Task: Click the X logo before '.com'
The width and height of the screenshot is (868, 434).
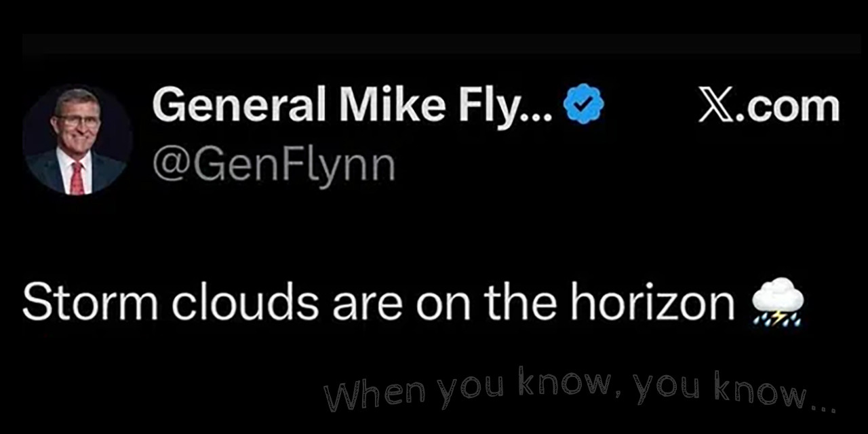Action: click(715, 107)
